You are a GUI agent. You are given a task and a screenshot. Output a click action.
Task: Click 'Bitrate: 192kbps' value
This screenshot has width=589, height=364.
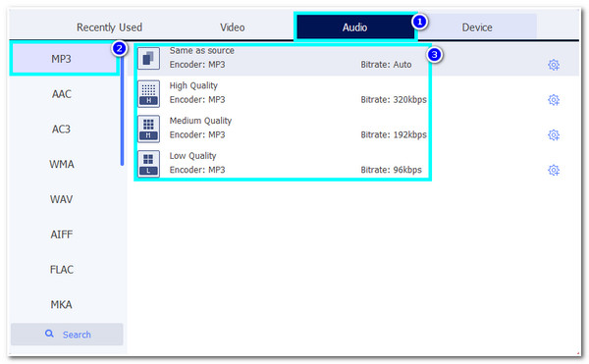[x=394, y=134]
